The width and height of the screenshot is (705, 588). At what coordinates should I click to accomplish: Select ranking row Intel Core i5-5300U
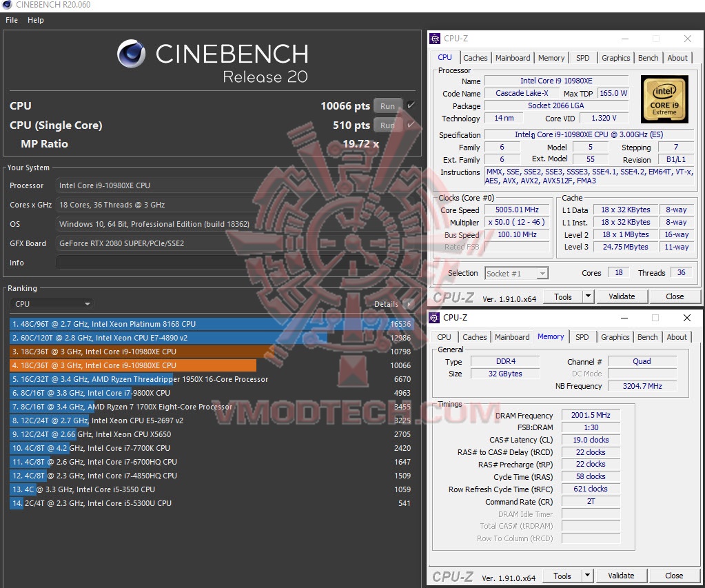(212, 503)
